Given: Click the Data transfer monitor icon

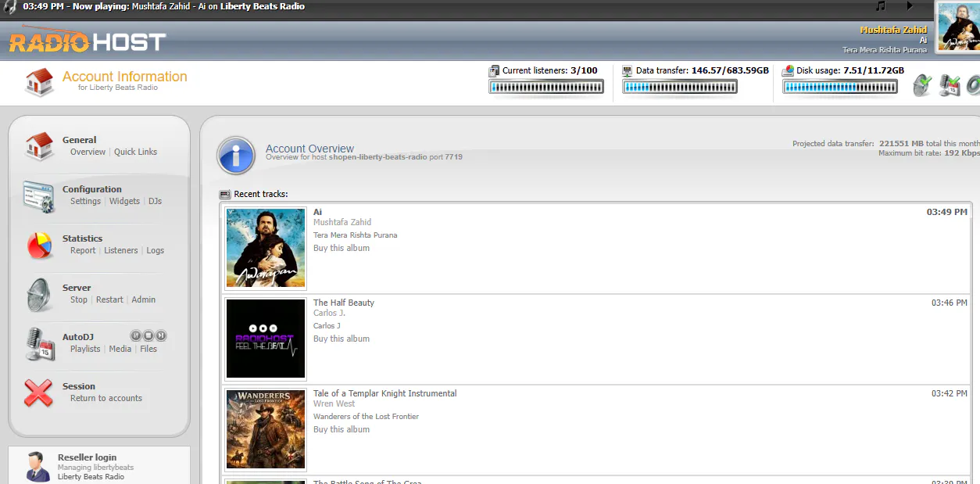Looking at the screenshot, I should (x=628, y=70).
